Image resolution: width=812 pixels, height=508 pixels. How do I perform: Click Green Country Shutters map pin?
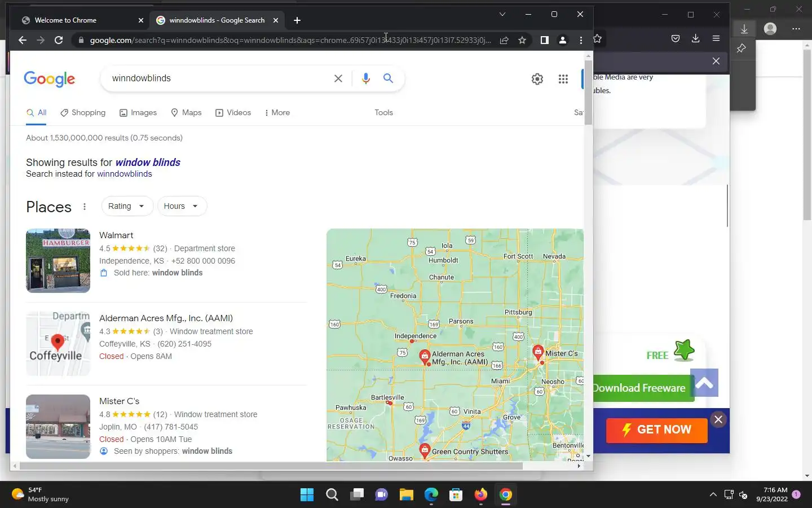pyautogui.click(x=425, y=451)
